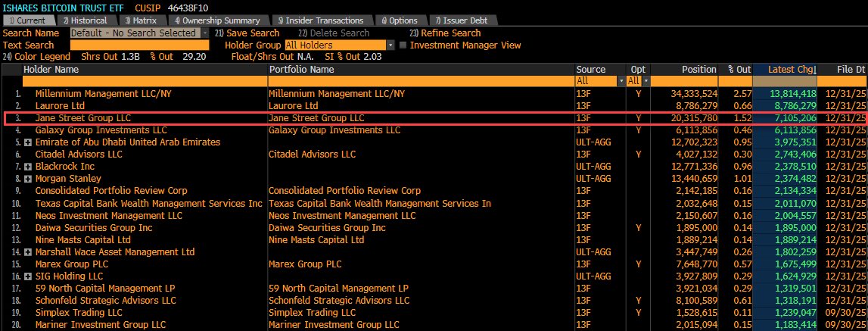Expand the Morgan Stanley row
This screenshot has width=868, height=331.
28,179
